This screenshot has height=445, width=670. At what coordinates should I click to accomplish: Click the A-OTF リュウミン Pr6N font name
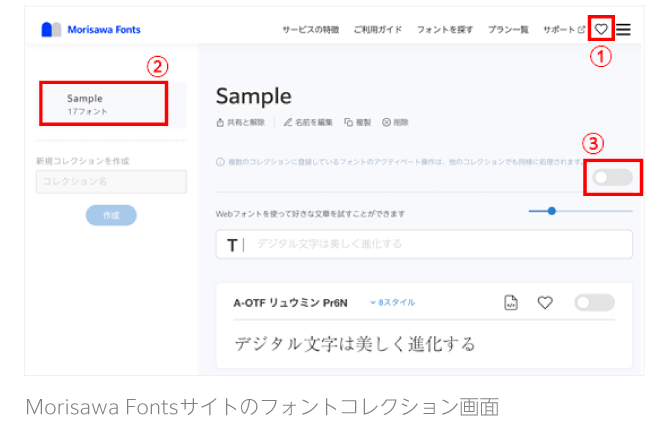pos(291,303)
